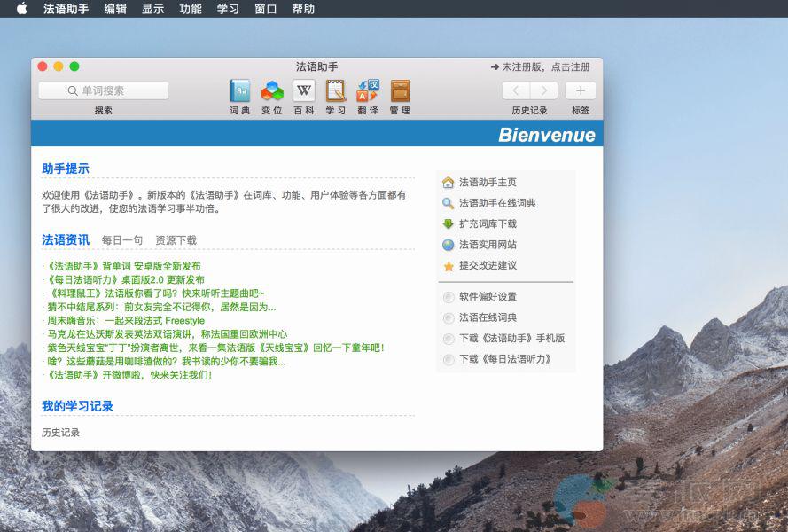Open the 翻译 translation toolbar icon
The image size is (788, 532).
[368, 91]
